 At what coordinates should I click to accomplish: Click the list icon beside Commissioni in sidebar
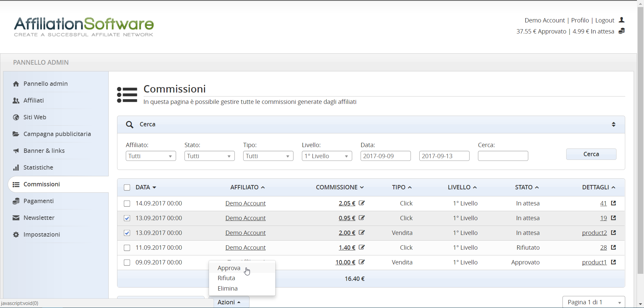16,184
